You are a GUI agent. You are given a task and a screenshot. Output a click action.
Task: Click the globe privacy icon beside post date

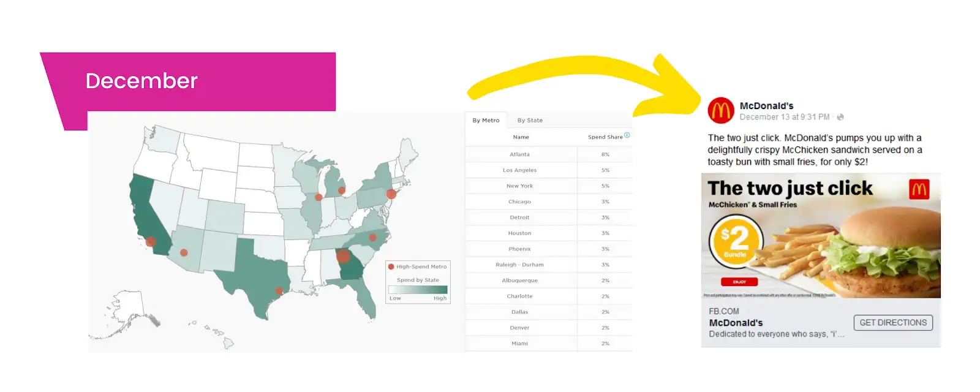[840, 117]
